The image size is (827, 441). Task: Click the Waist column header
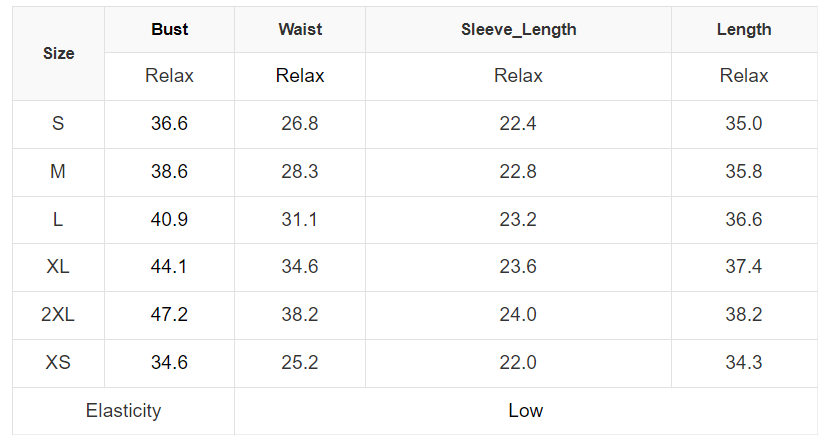(300, 30)
